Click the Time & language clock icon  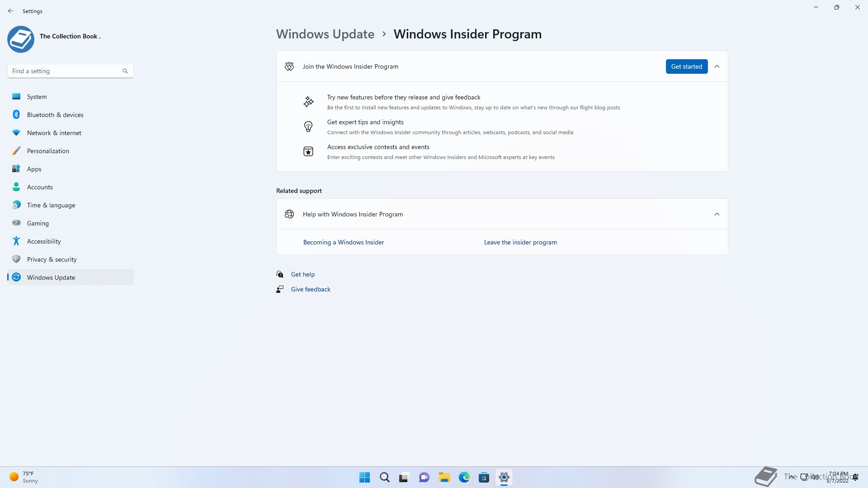16,205
